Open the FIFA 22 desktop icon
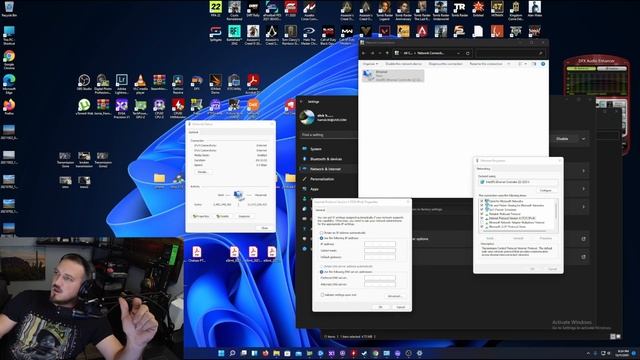The width and height of the screenshot is (640, 360). (x=216, y=8)
